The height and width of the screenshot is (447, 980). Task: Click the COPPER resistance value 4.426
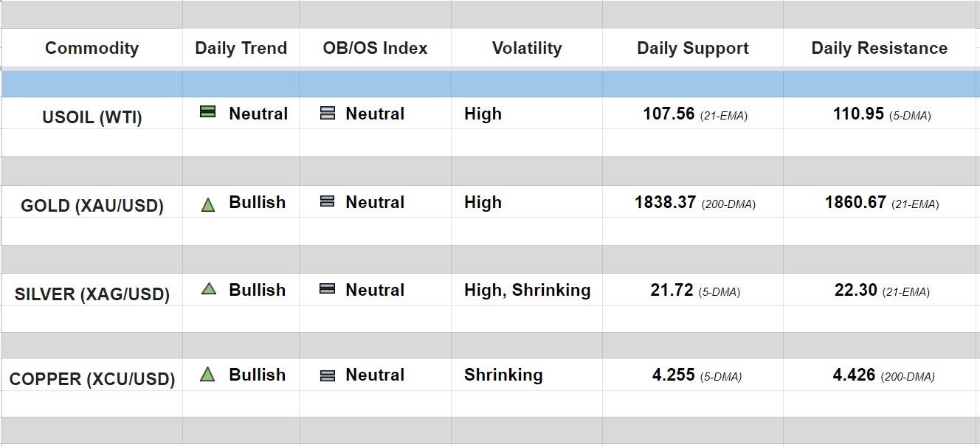tap(854, 375)
